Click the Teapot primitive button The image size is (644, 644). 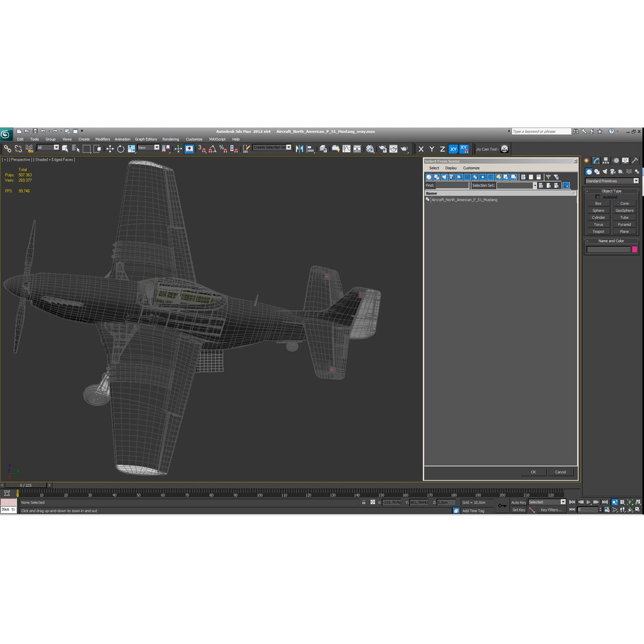pyautogui.click(x=598, y=231)
